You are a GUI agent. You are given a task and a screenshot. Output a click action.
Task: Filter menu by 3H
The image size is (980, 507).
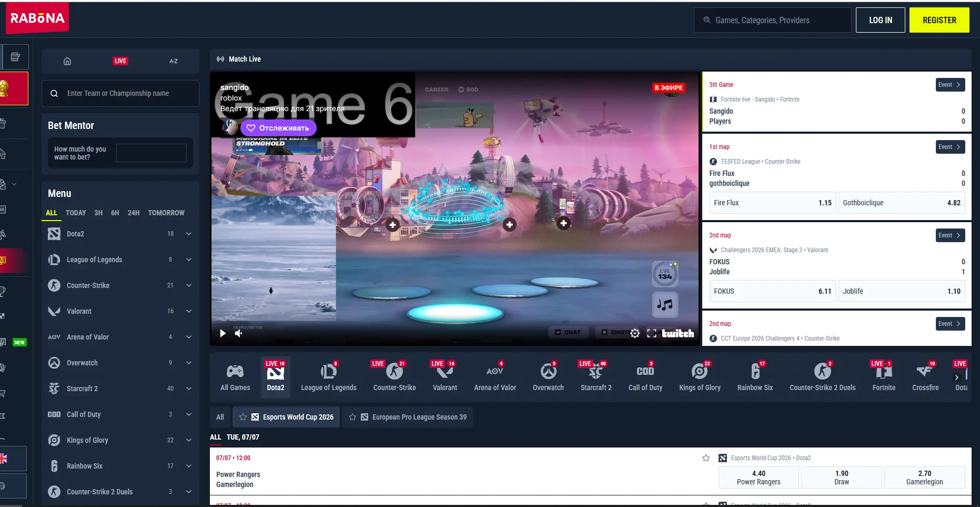click(x=98, y=213)
